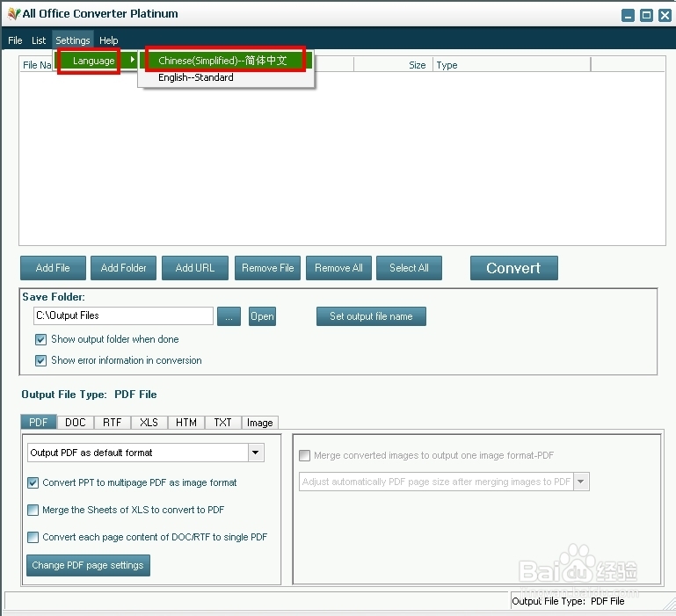This screenshot has width=676, height=616.
Task: Click the Remove All button
Action: 338,268
